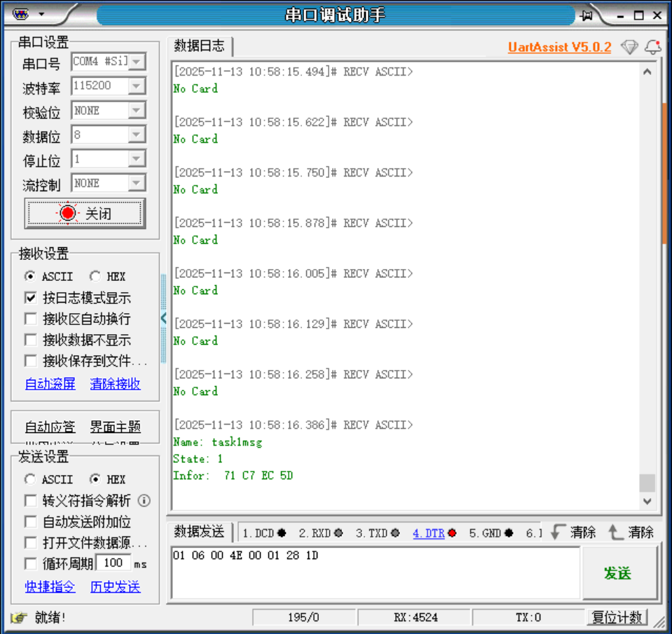Click the TX:0 status counter
Screen dimensions: 672x634
tap(528, 617)
